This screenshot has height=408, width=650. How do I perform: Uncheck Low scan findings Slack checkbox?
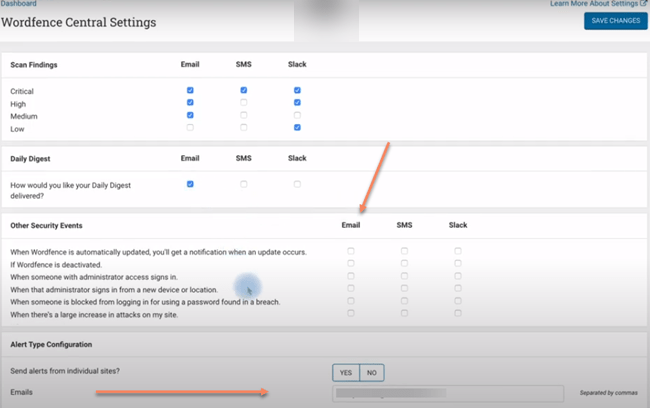pos(297,128)
